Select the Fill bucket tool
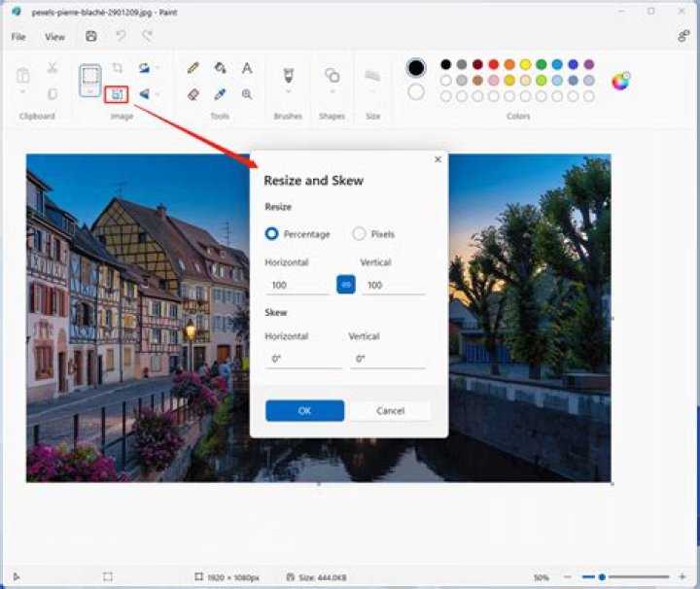The height and width of the screenshot is (589, 700). [x=220, y=68]
